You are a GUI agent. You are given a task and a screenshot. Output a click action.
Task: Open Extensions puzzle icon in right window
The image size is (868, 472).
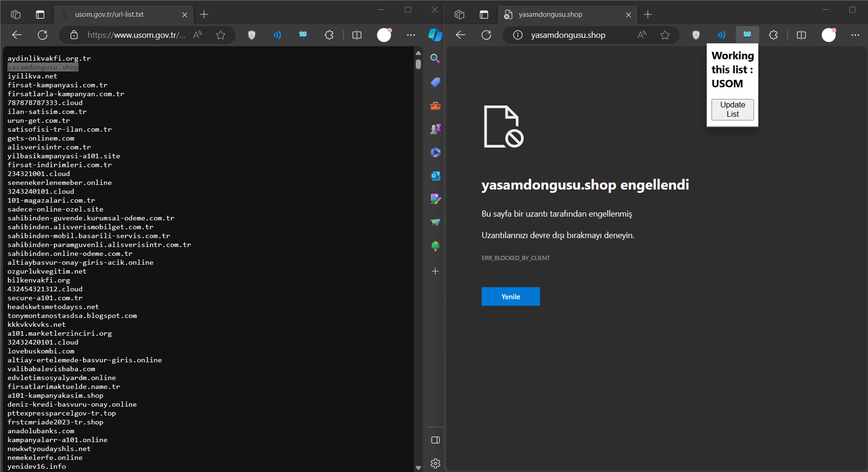(x=773, y=35)
